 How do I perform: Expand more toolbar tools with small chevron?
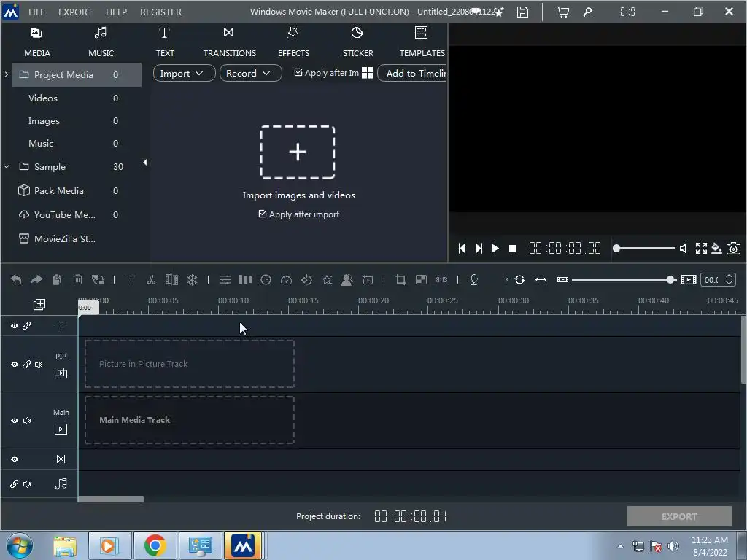(506, 279)
